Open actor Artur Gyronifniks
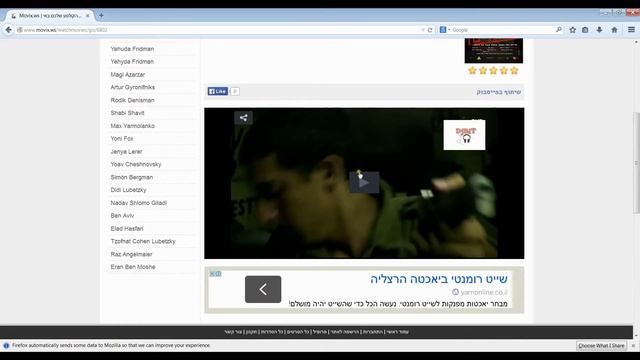The height and width of the screenshot is (360, 640). 133,87
